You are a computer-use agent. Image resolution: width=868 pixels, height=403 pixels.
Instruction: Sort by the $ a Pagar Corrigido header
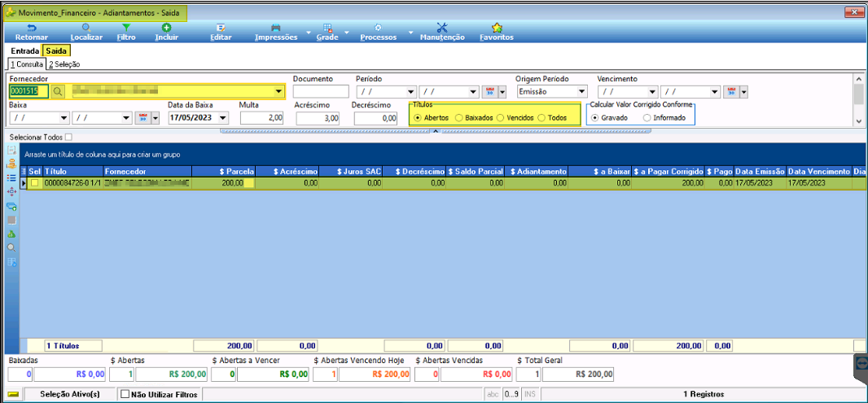pos(669,172)
